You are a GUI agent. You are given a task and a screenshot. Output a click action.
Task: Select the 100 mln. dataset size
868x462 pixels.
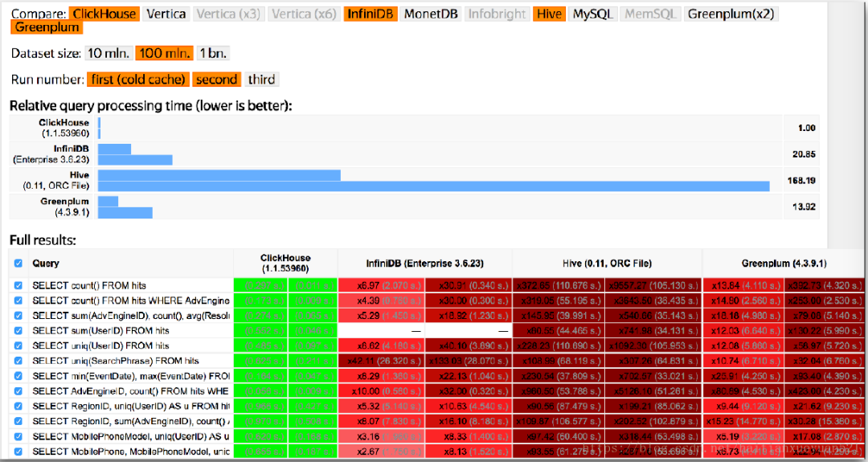point(165,53)
